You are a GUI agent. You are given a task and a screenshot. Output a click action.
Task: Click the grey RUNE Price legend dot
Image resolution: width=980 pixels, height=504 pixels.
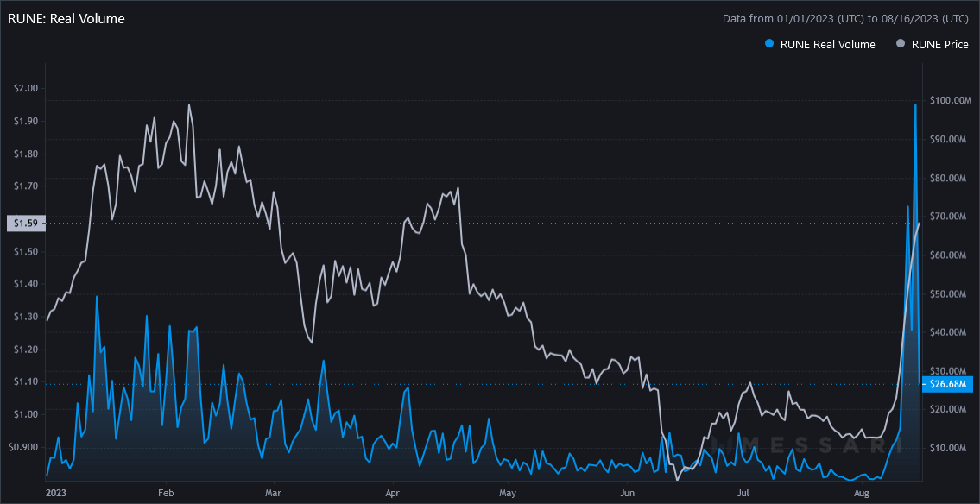pos(900,44)
